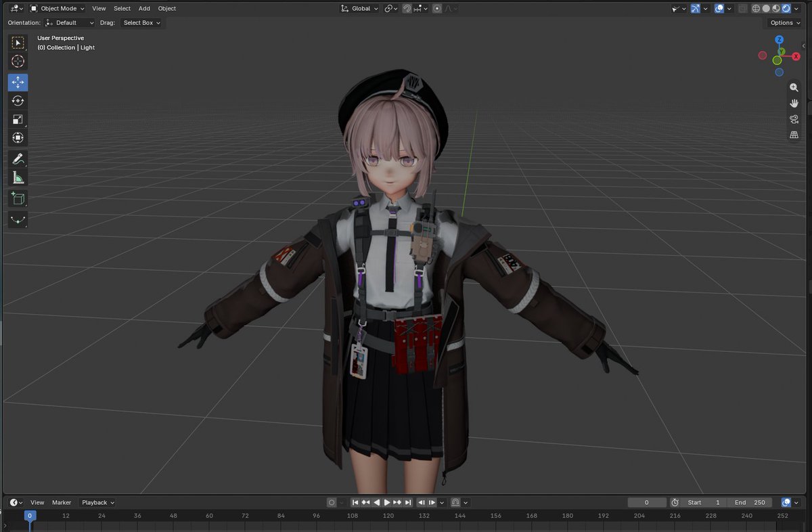812x532 pixels.
Task: Toggle proportional editing
Action: tap(437, 8)
